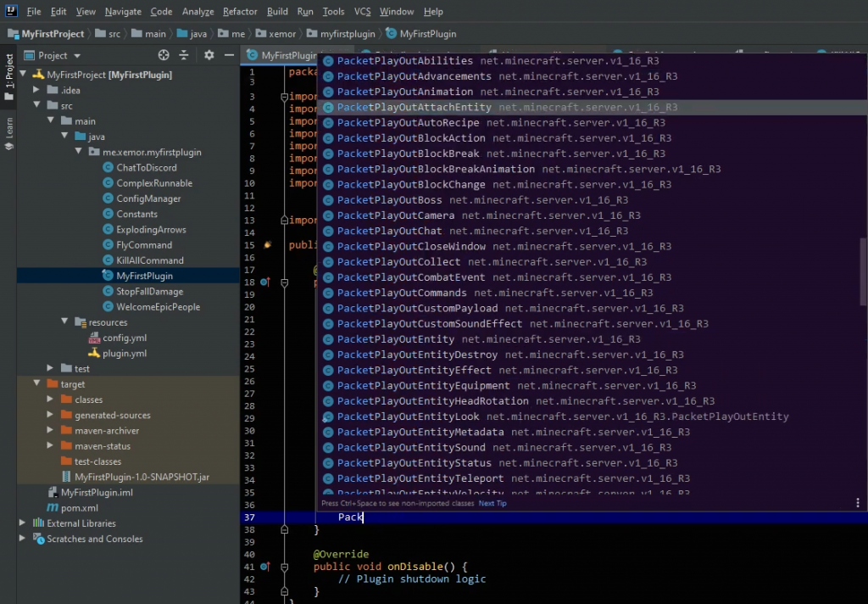Click the gutter icon on line 15
868x604 pixels.
[x=267, y=245]
